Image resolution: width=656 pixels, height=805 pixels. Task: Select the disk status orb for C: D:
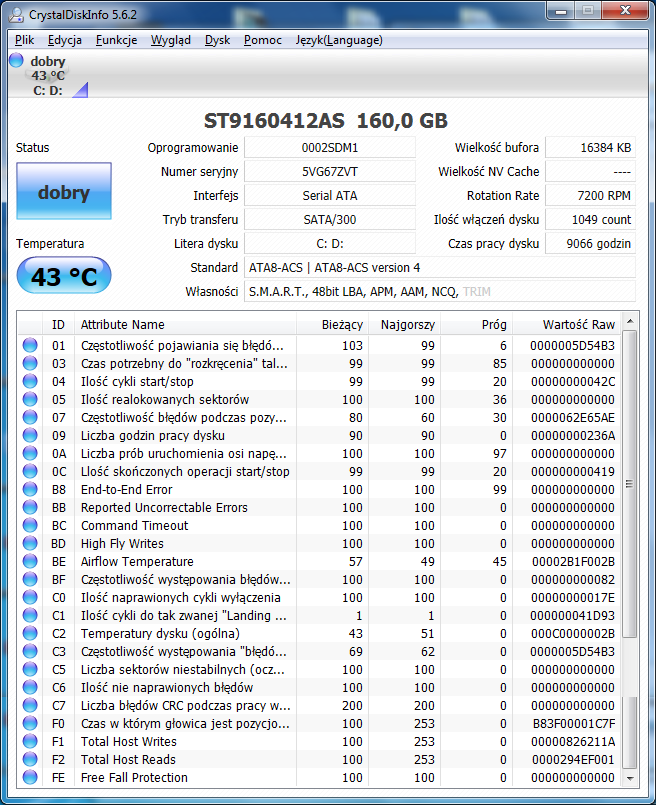16,60
